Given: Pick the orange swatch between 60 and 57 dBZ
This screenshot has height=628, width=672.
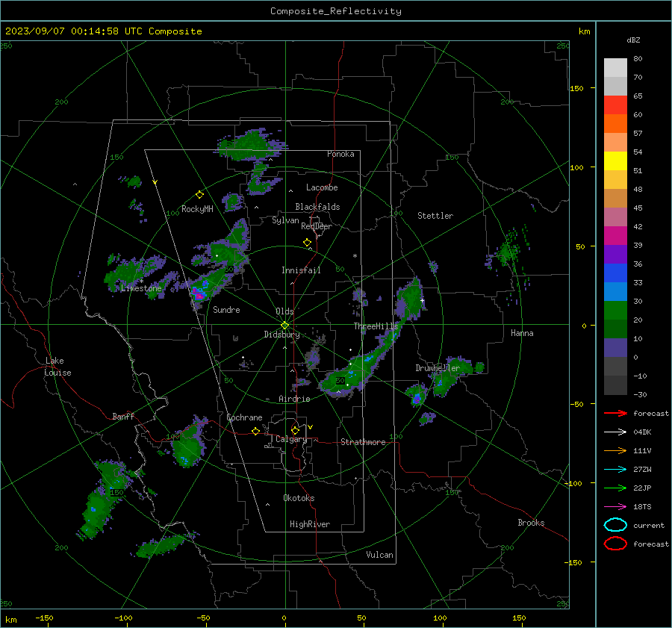Looking at the screenshot, I should pyautogui.click(x=615, y=124).
